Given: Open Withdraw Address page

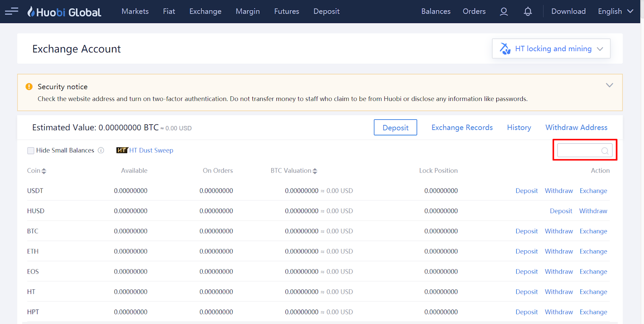Looking at the screenshot, I should coord(576,127).
